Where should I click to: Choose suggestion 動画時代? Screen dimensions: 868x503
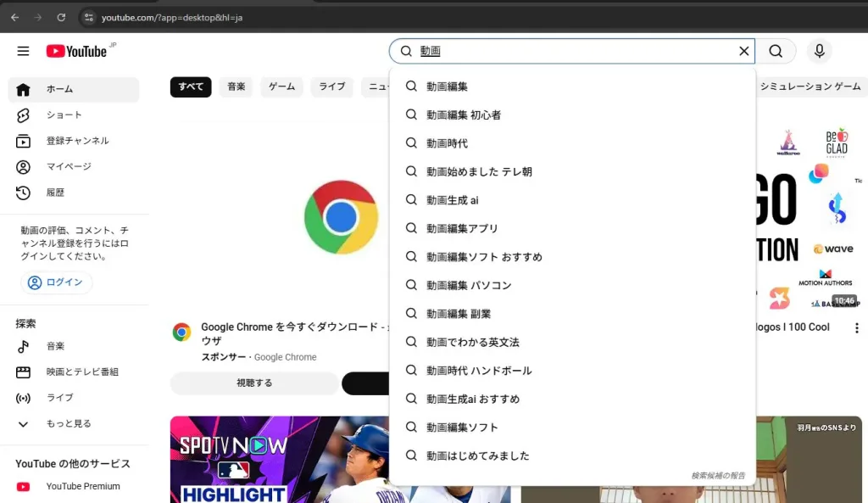click(x=572, y=143)
